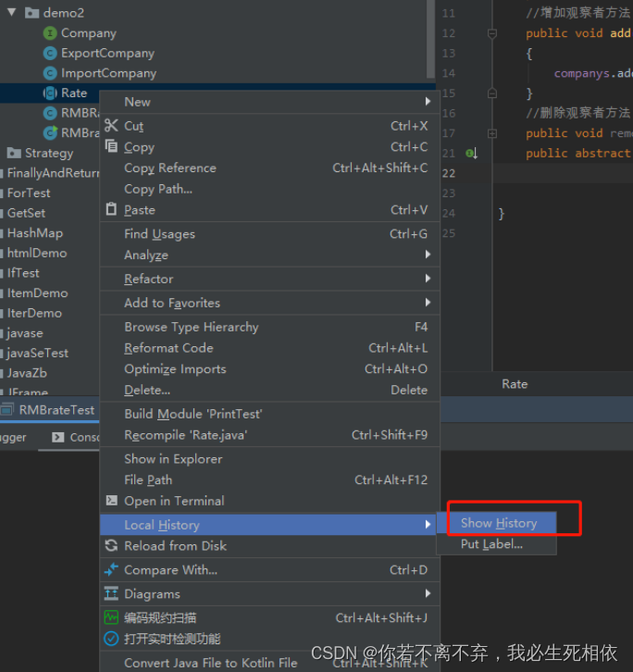
Task: Click the RMBrateTest run tab
Action: [48, 410]
